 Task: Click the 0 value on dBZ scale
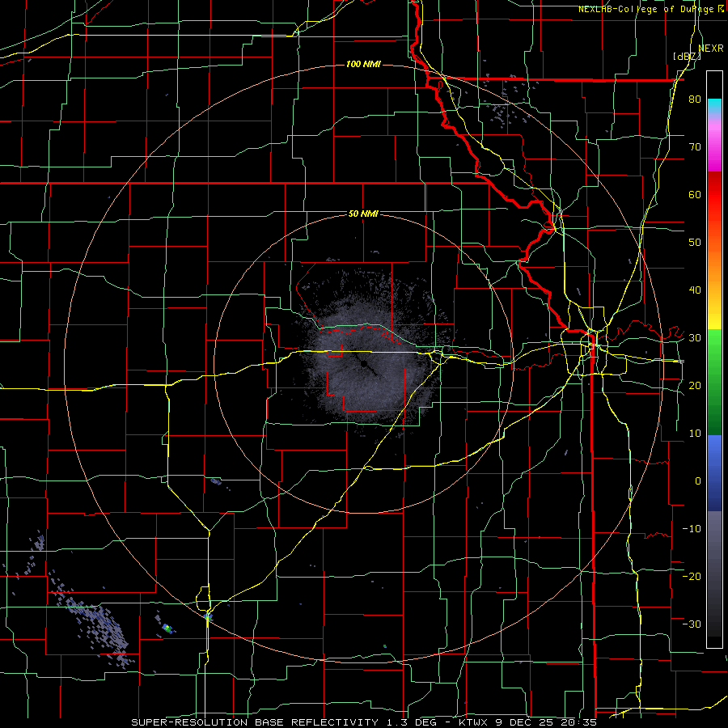(698, 481)
